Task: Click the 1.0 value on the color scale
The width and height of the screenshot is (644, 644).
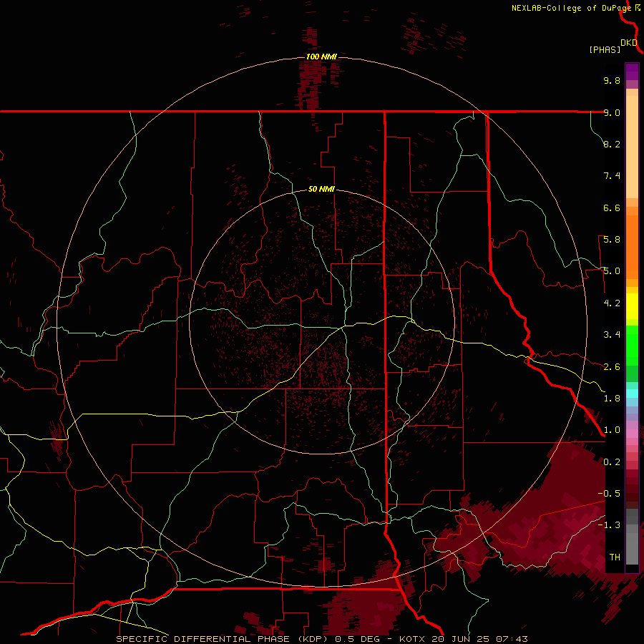Action: point(612,430)
